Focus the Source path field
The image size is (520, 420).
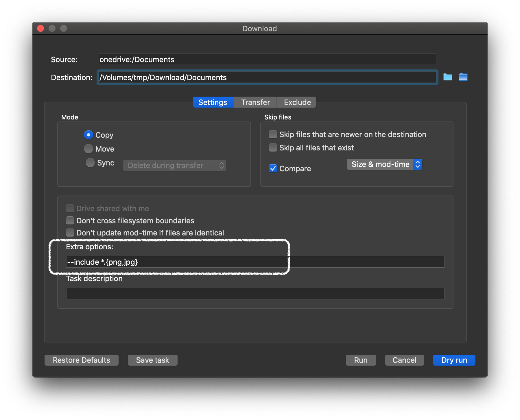tap(267, 59)
